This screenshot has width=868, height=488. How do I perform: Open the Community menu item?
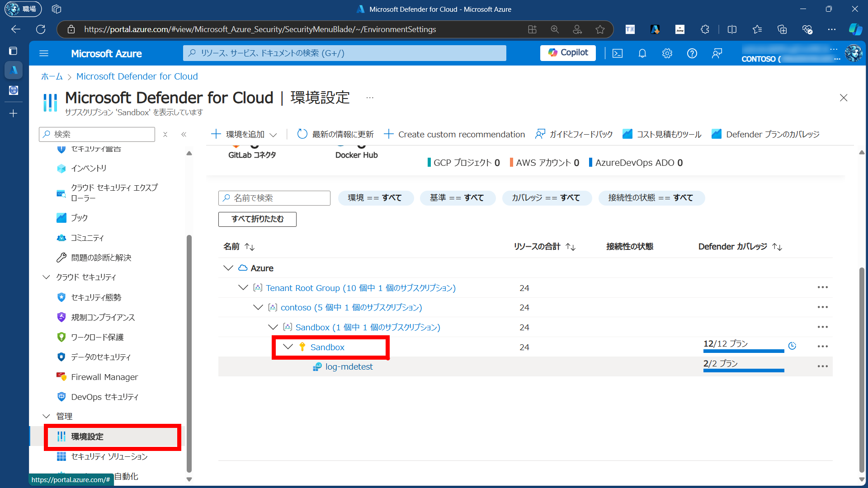pos(87,238)
